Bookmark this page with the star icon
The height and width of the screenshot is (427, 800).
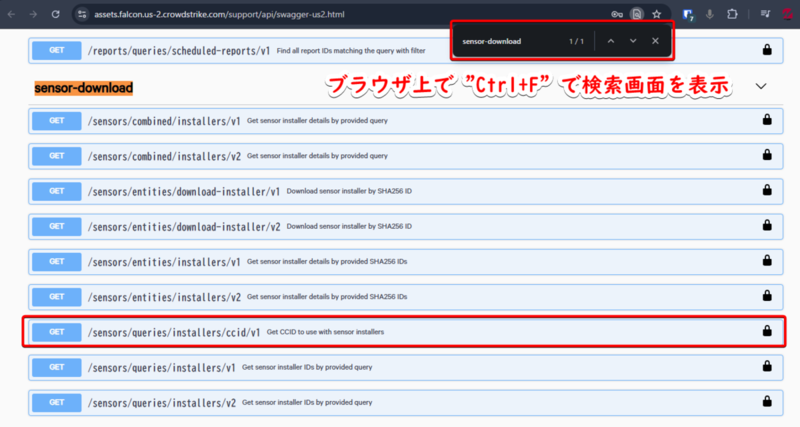pyautogui.click(x=657, y=14)
